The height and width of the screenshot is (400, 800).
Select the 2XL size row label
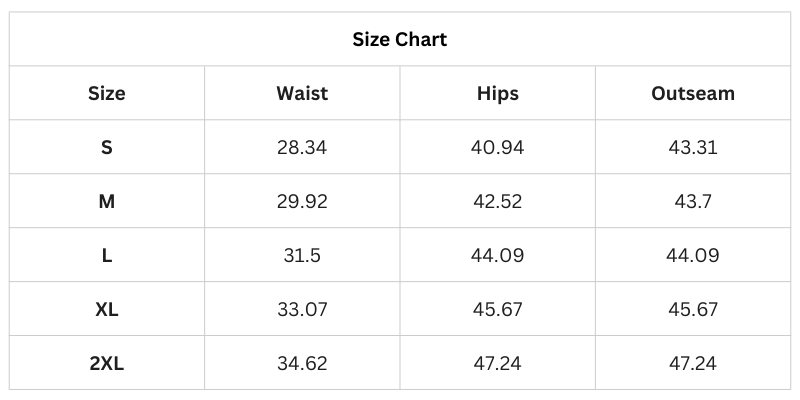(107, 364)
